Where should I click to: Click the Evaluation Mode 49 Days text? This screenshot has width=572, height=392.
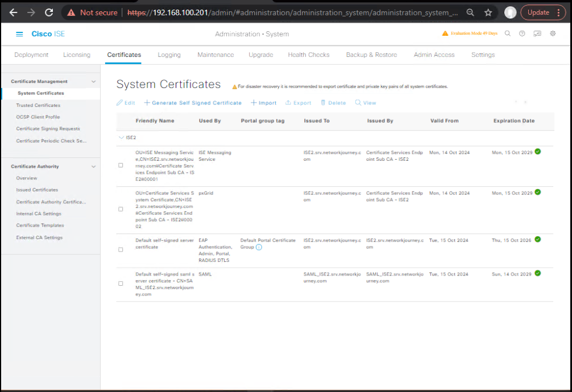click(x=474, y=33)
